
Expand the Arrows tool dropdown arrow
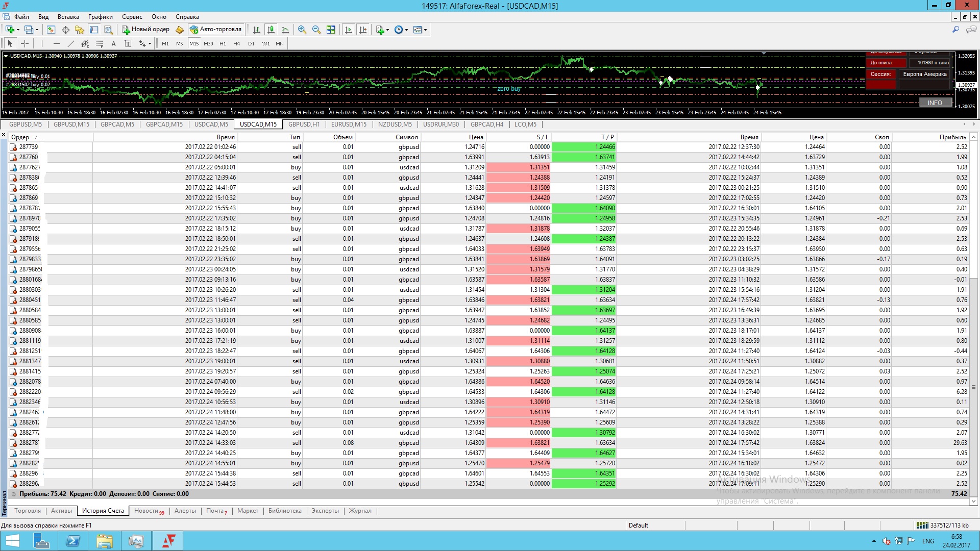point(150,43)
